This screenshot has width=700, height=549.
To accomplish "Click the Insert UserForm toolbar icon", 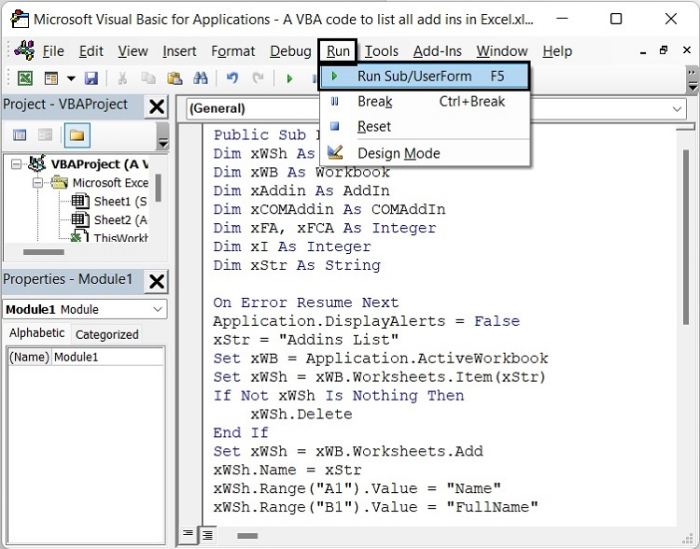I will (51, 79).
